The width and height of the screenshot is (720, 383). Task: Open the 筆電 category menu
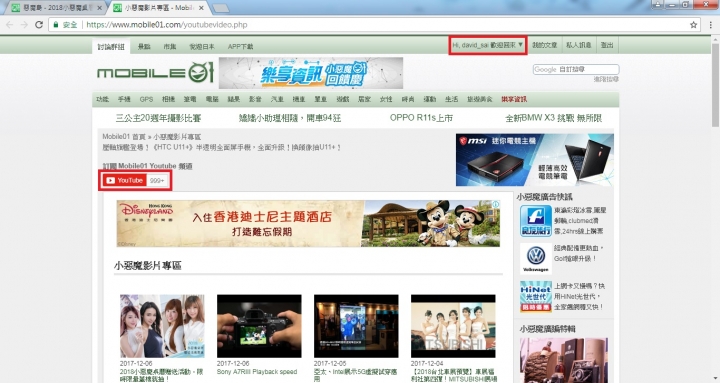click(x=190, y=99)
